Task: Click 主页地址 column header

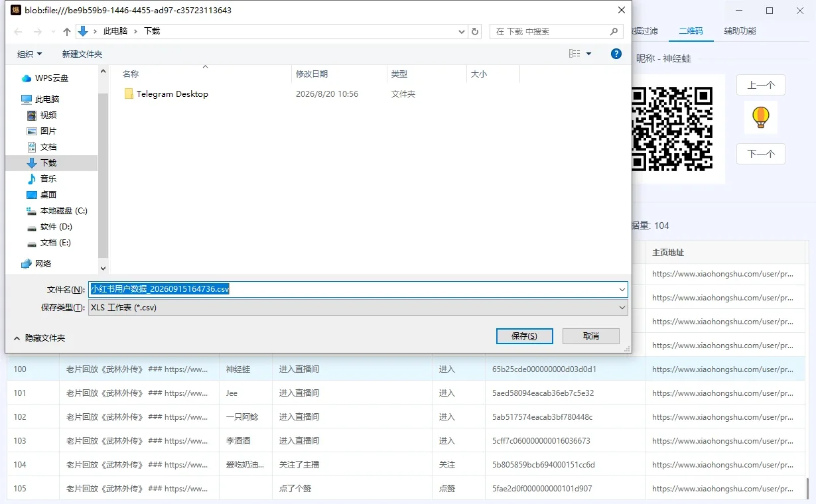Action: click(724, 253)
